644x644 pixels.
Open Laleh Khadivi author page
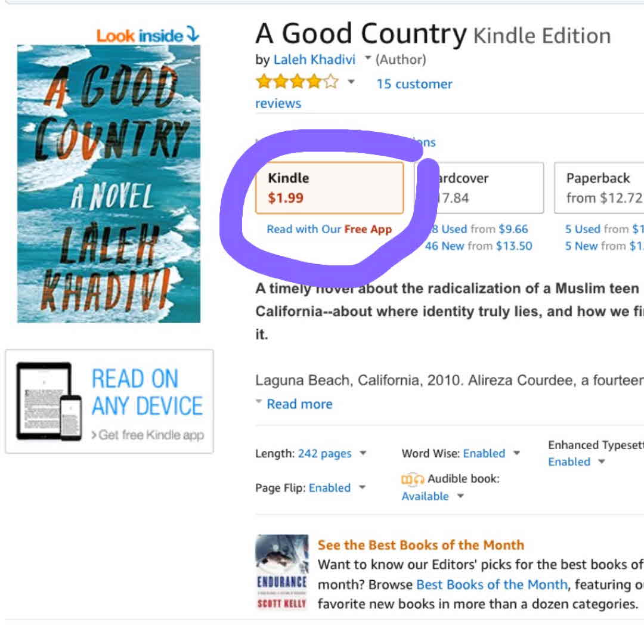314,60
